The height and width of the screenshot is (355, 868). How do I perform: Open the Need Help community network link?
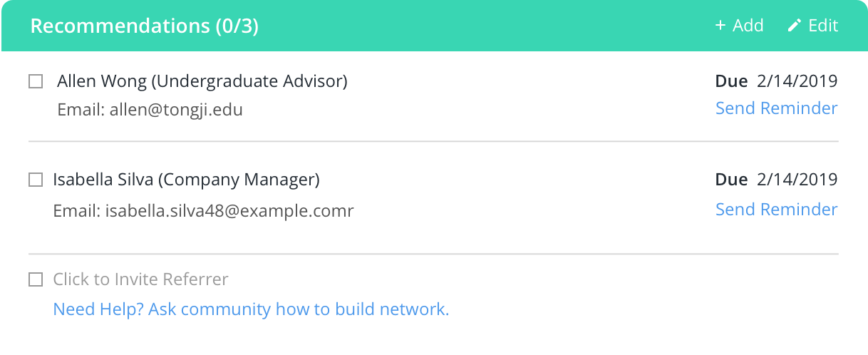tap(251, 309)
